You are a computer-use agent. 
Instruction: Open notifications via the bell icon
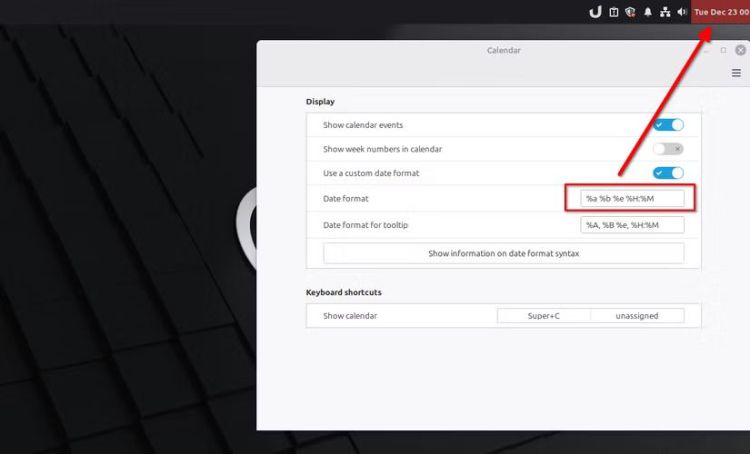pos(648,12)
